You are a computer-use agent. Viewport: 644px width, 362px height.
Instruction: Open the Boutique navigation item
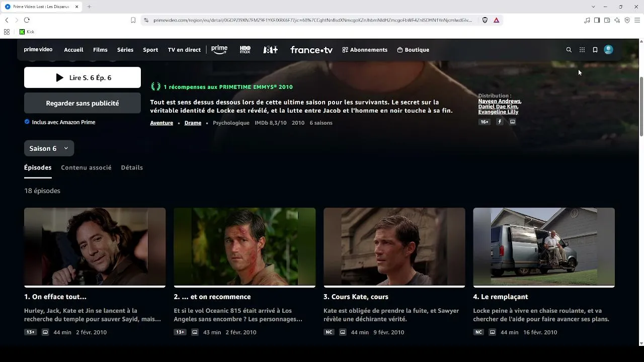tap(413, 50)
